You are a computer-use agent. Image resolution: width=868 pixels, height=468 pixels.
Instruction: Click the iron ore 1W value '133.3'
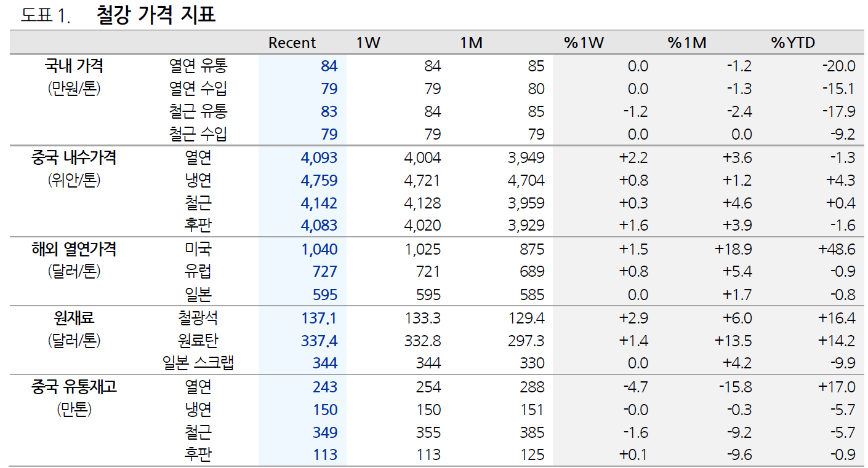point(424,318)
